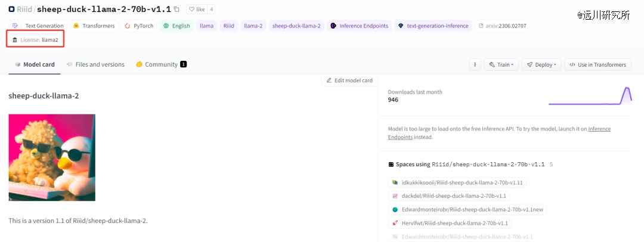
Task: Click the Train wrench icon
Action: click(491, 64)
